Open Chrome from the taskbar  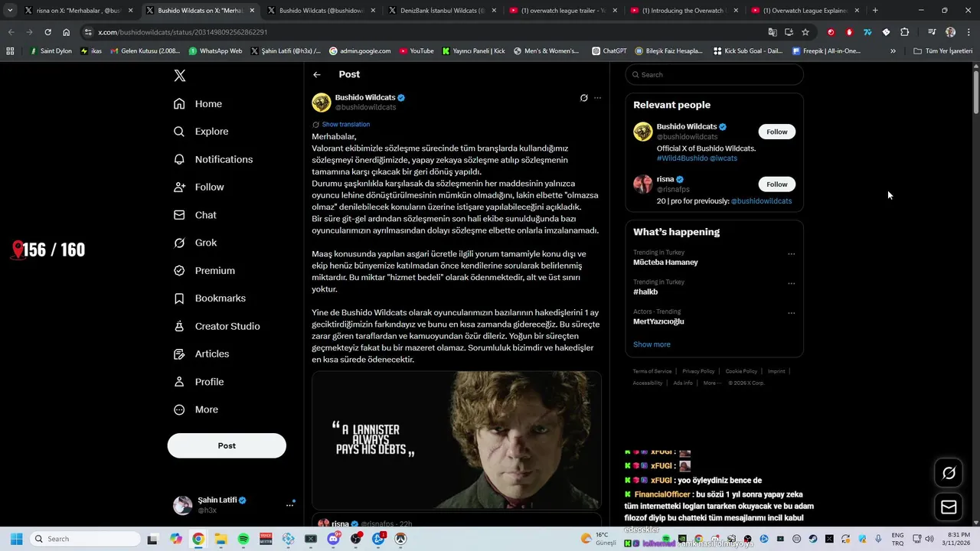(198, 539)
